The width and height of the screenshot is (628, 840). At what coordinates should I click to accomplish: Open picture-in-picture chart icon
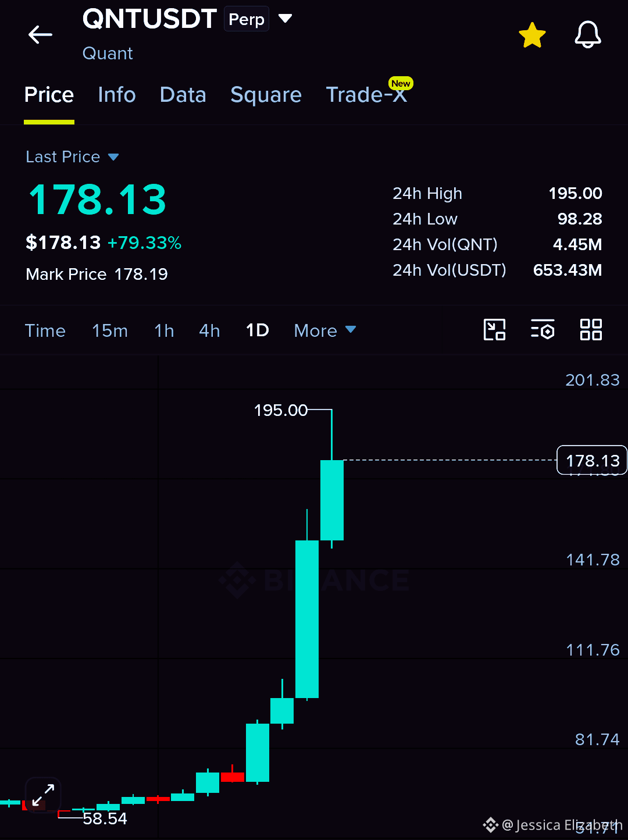click(x=494, y=330)
